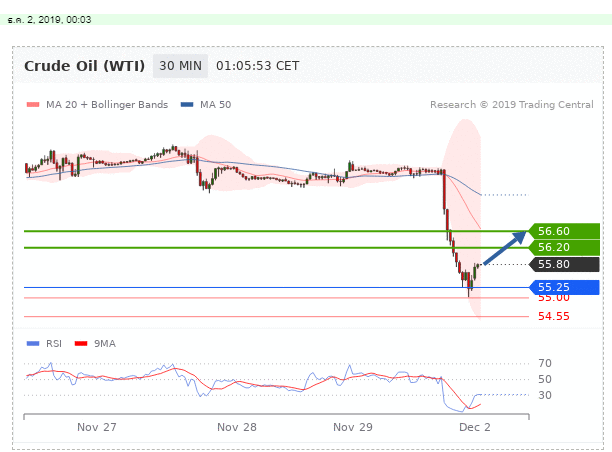Click the MA 20 + Bollinger Bands label
The image size is (612, 452).
107,105
